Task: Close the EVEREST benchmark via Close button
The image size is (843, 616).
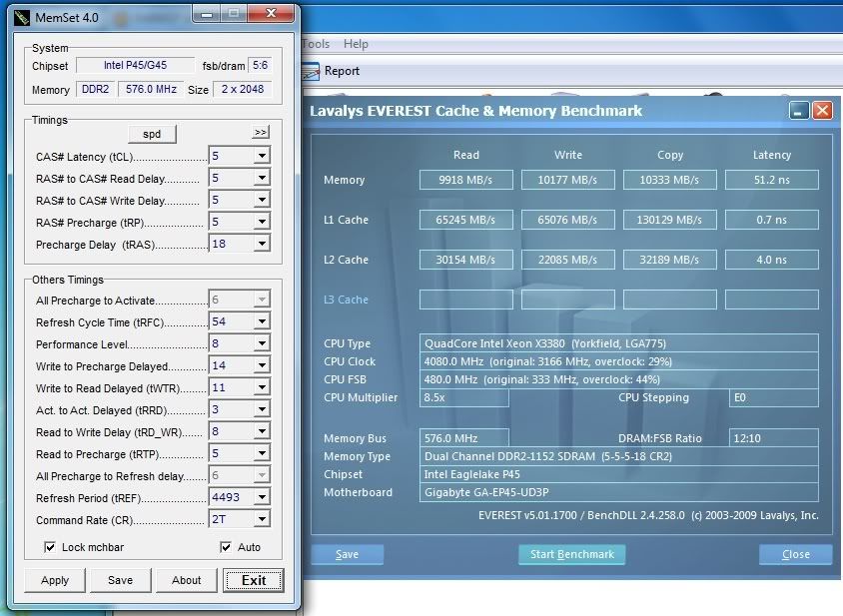Action: click(796, 555)
